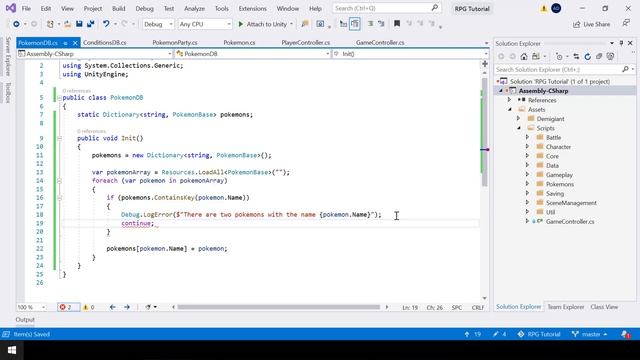Screen dimensions: 640x360
Task: Switch to the ConditionsDB.cs tab
Action: 105,42
